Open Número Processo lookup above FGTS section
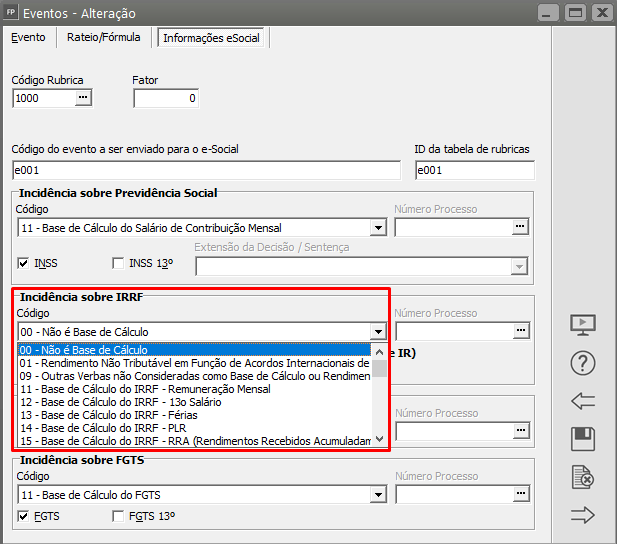617x544 pixels. tap(521, 430)
